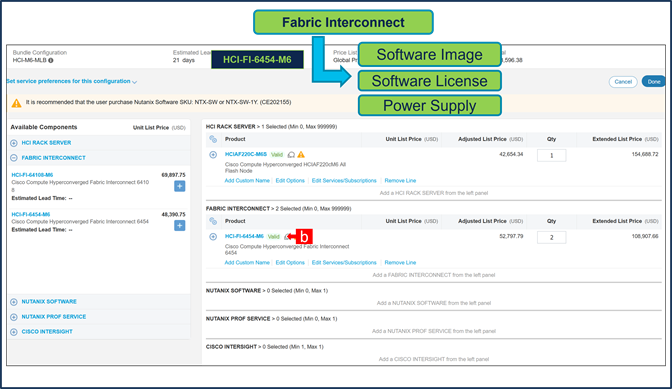
Task: Click the HCI RACK SERVER group label
Action: (x=46, y=143)
